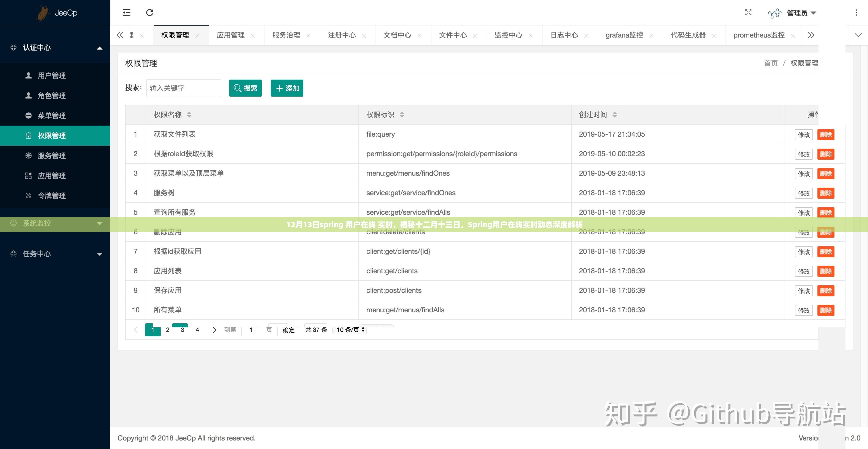Click cell text permission:get/permissions/{roleId}/permissions
The height and width of the screenshot is (449, 868).
tap(442, 154)
